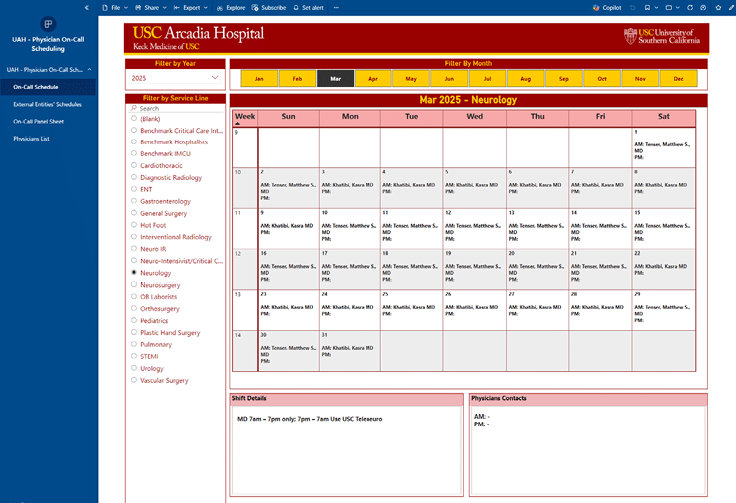
Task: Collapse the left navigation pane arrow
Action: pyautogui.click(x=87, y=7)
